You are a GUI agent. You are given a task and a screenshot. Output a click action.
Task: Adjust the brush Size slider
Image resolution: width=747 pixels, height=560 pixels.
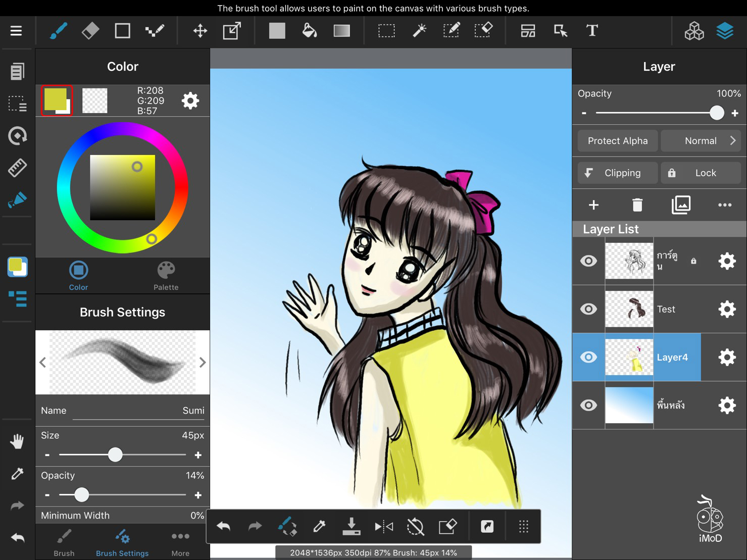tap(115, 454)
